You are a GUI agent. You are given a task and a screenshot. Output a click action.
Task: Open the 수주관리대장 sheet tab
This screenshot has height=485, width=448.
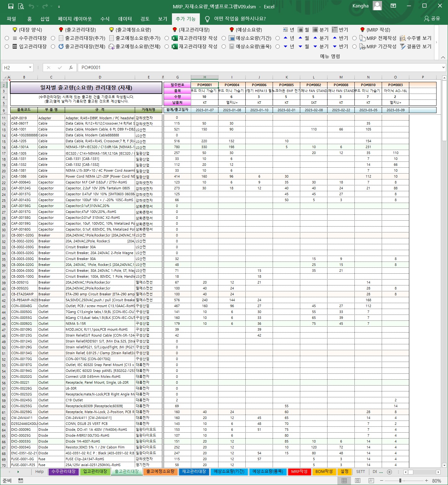tap(63, 472)
